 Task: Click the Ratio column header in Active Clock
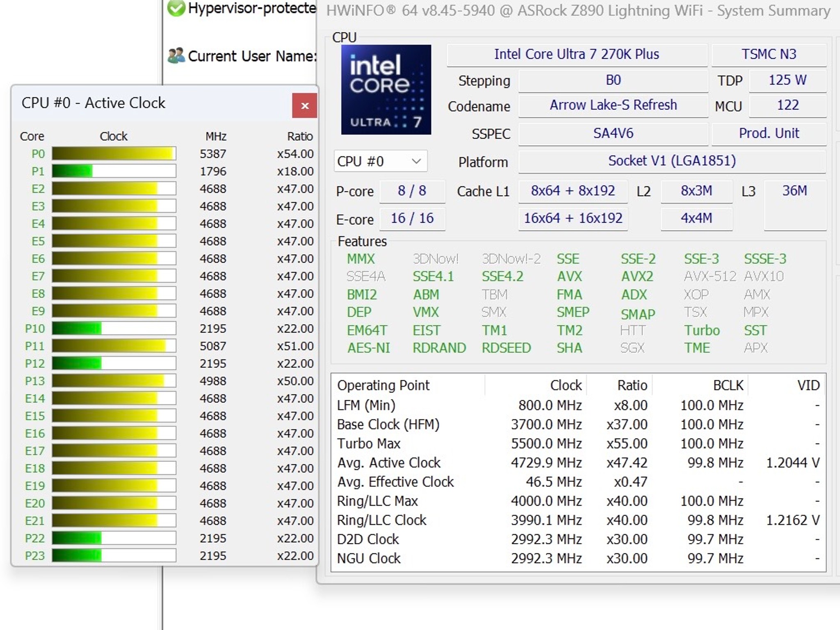300,136
